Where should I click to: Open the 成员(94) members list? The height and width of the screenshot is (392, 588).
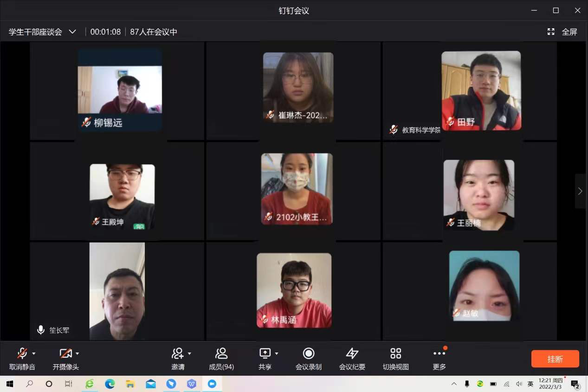tap(221, 358)
